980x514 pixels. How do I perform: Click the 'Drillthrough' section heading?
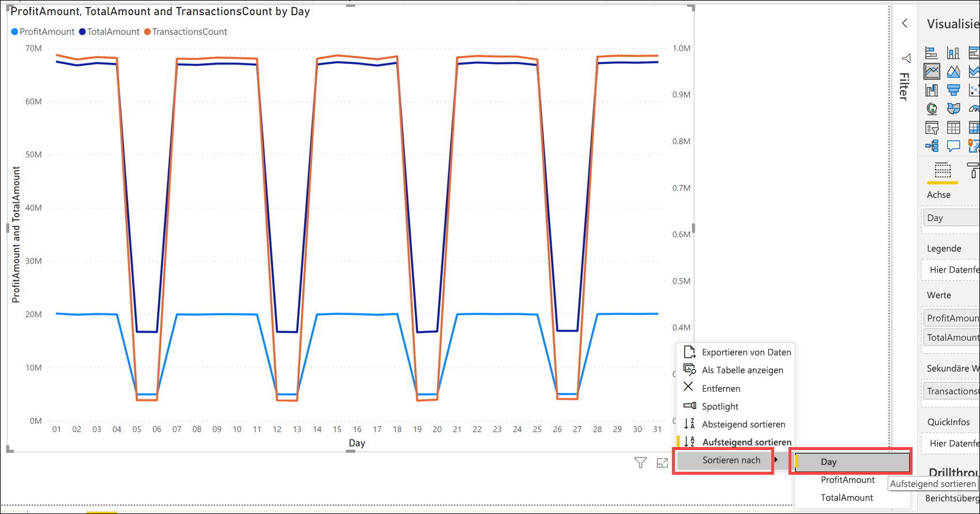tap(954, 473)
